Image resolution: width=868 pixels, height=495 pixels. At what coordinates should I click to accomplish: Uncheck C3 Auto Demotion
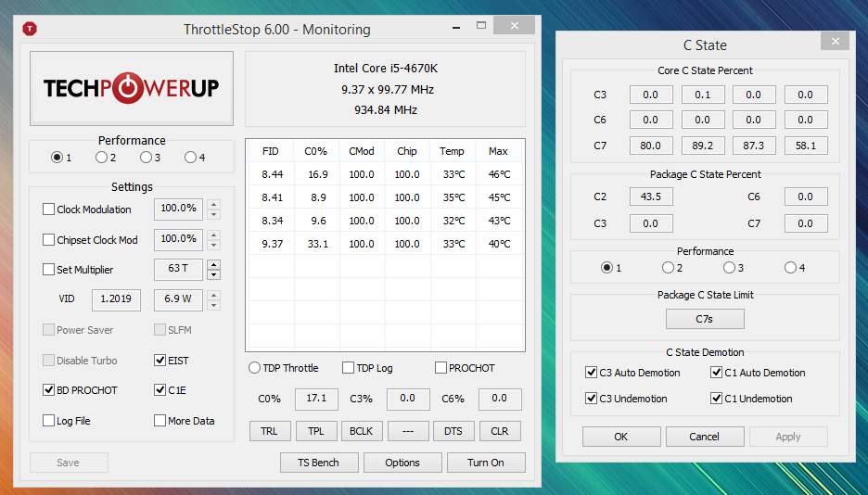(x=592, y=373)
